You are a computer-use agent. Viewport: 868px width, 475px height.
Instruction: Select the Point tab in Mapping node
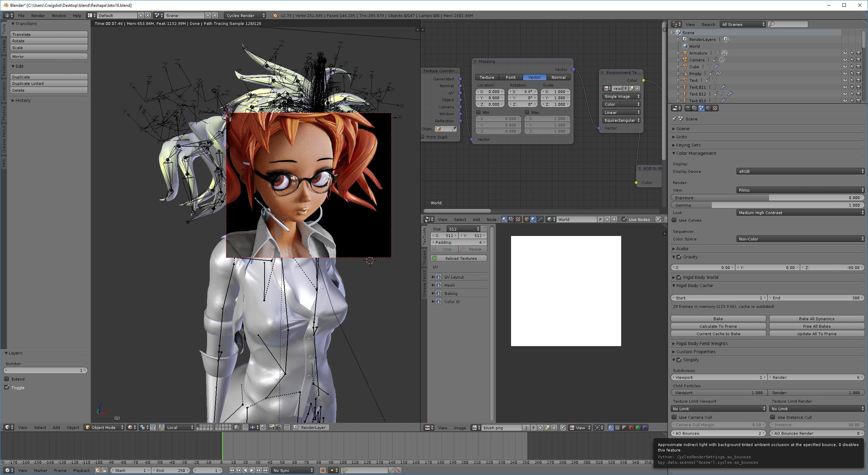[510, 77]
